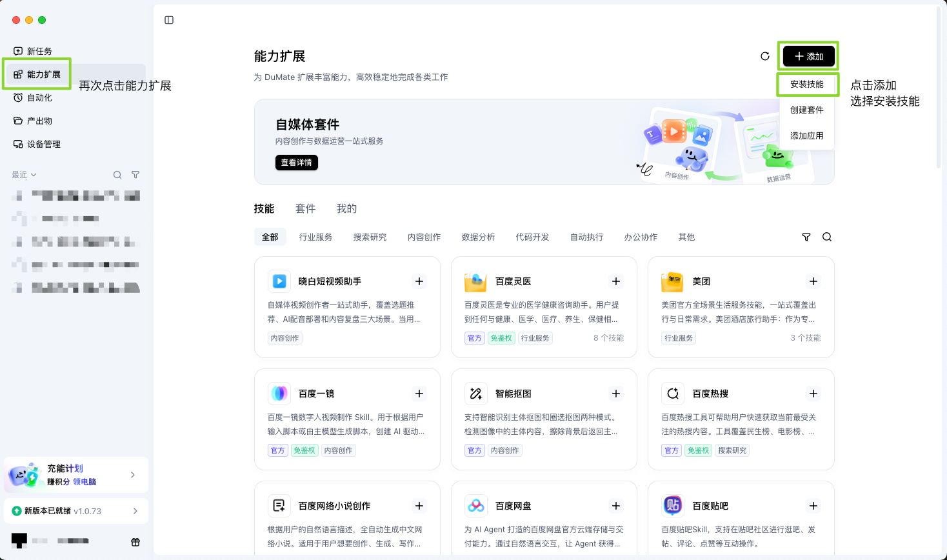Open the 充能计划 card chevron
Image resolution: width=947 pixels, height=560 pixels.
point(133,475)
